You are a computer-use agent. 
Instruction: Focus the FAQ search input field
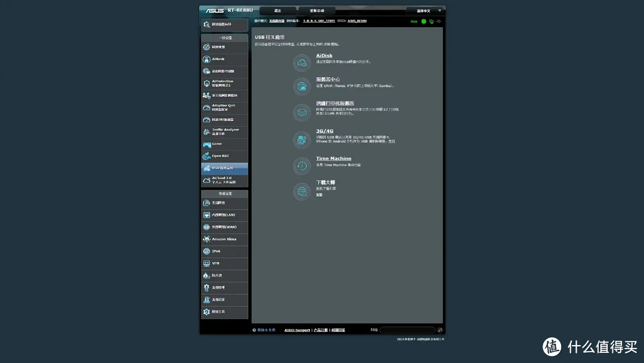point(407,330)
